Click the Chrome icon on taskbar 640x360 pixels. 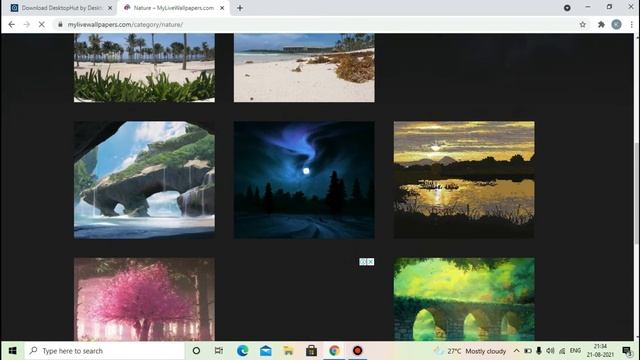[334, 351]
